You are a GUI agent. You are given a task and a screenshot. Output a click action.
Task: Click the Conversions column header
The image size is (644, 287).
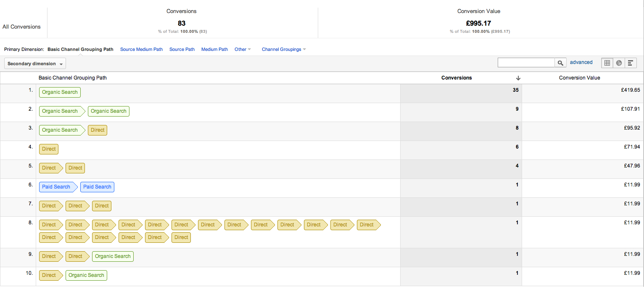[x=457, y=78]
